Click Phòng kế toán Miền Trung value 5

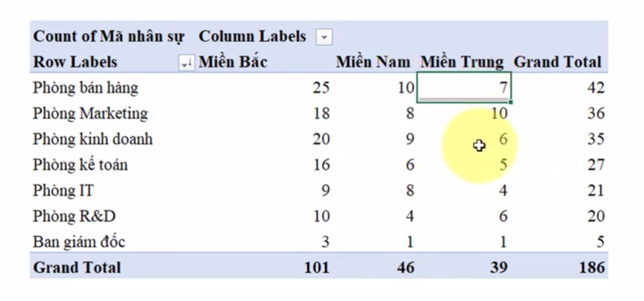point(503,165)
